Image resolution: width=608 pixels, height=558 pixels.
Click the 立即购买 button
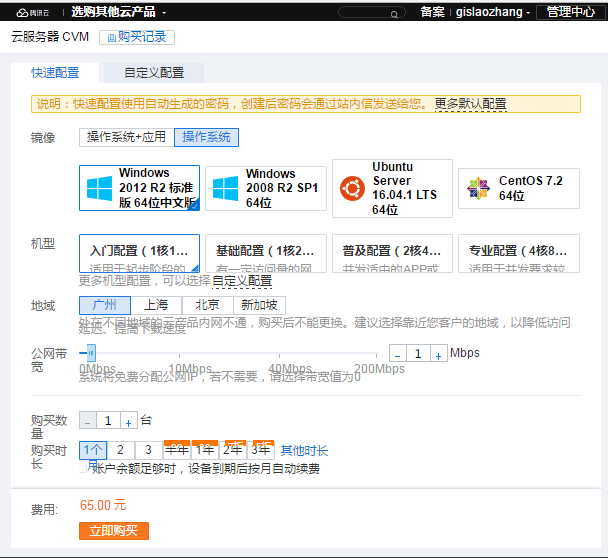(x=113, y=531)
